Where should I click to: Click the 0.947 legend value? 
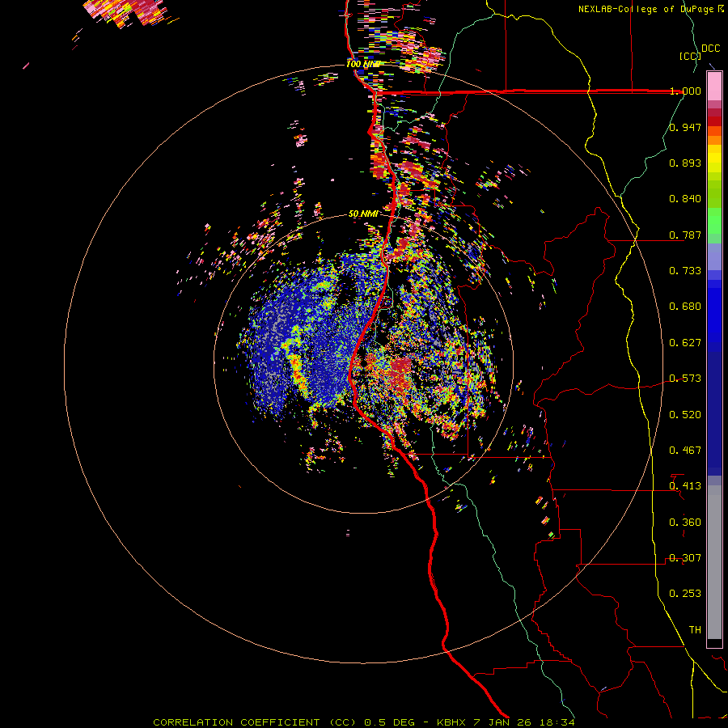coord(685,127)
